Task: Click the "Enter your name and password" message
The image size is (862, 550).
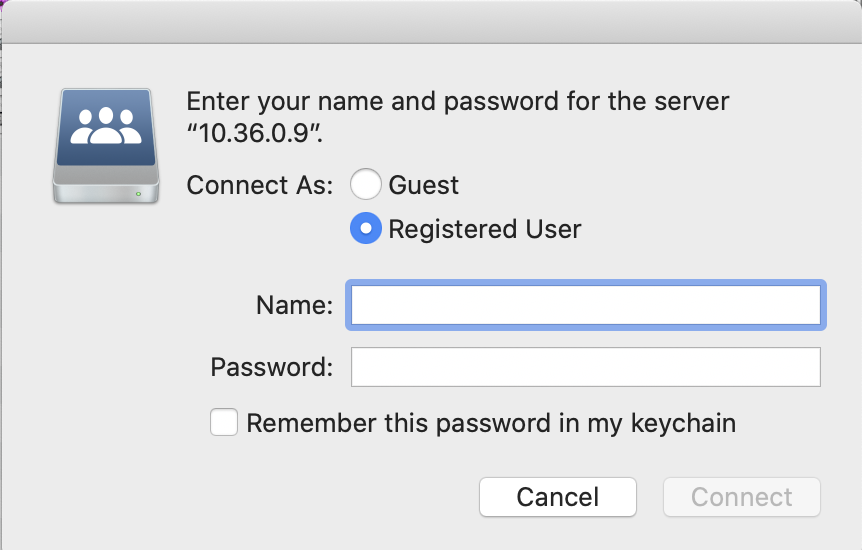Action: click(458, 102)
